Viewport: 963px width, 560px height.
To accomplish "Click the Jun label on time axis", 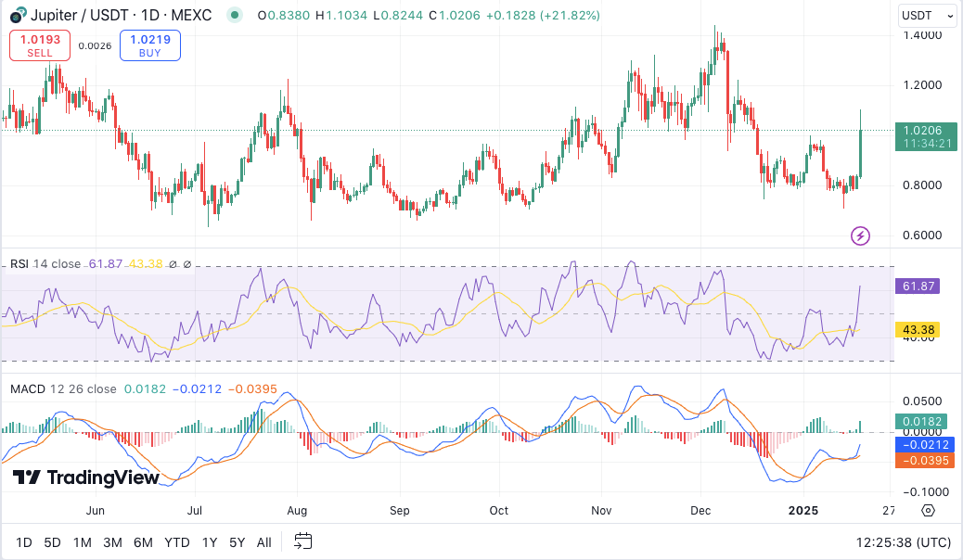I will tap(96, 510).
